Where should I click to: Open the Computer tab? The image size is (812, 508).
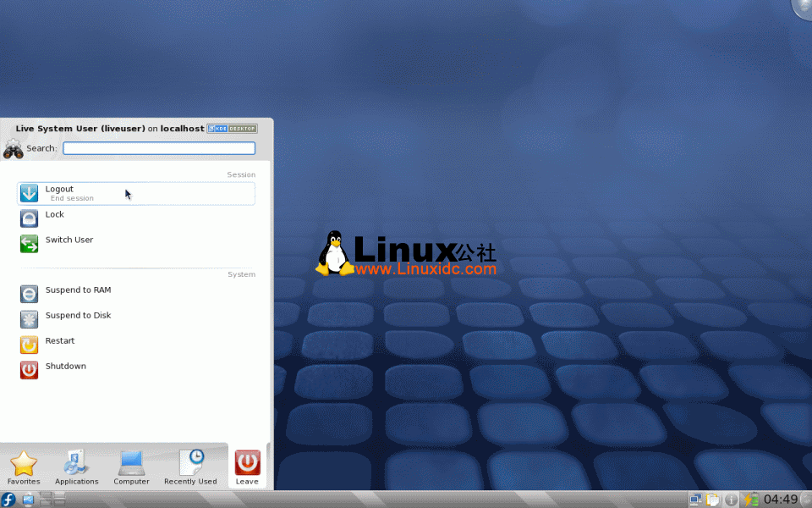(x=131, y=466)
